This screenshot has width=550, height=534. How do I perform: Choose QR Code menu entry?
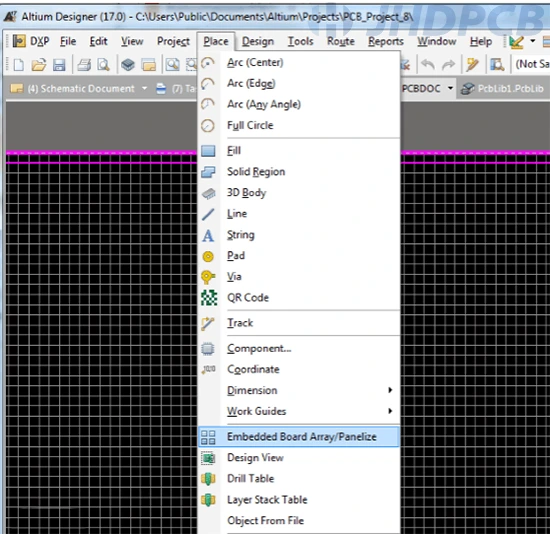click(x=299, y=298)
